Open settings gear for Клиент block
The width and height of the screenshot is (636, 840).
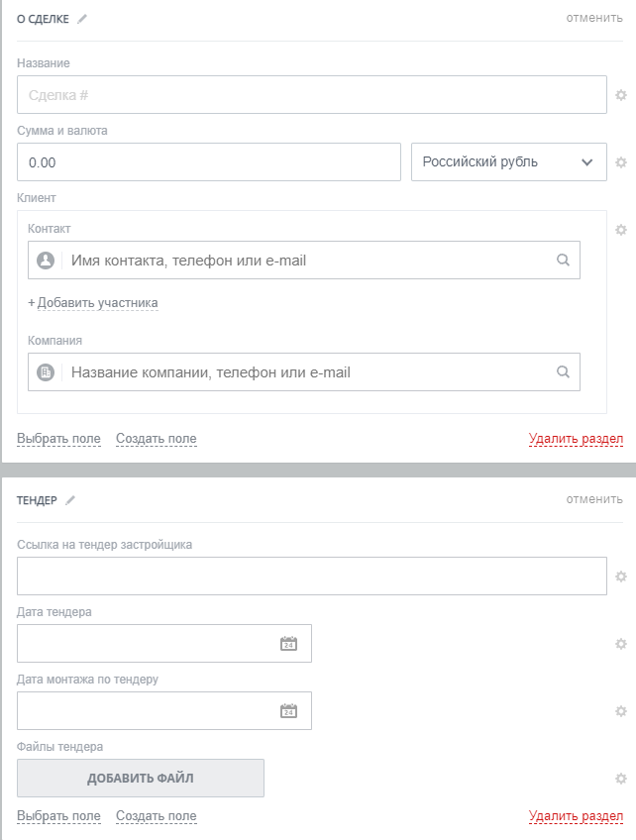(621, 230)
